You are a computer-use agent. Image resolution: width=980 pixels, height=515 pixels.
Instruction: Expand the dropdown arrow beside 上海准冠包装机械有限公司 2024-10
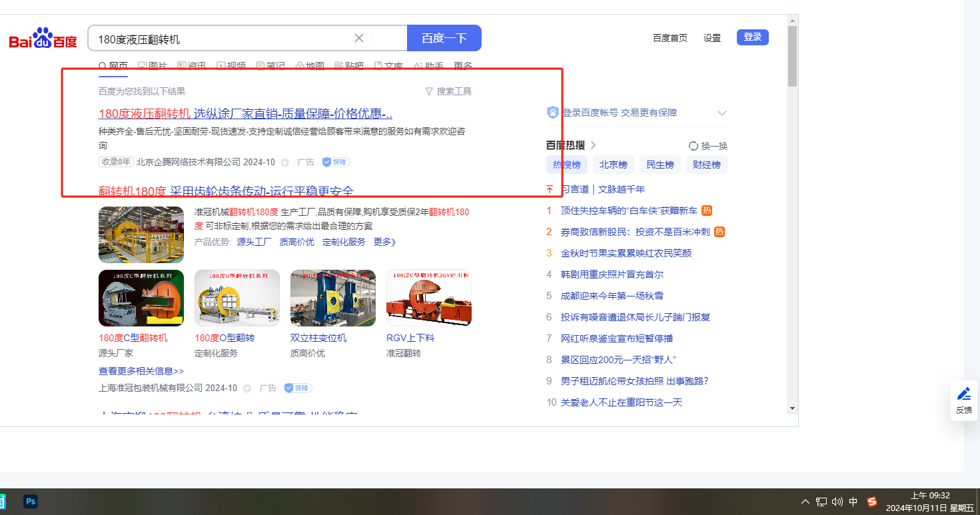pyautogui.click(x=246, y=388)
